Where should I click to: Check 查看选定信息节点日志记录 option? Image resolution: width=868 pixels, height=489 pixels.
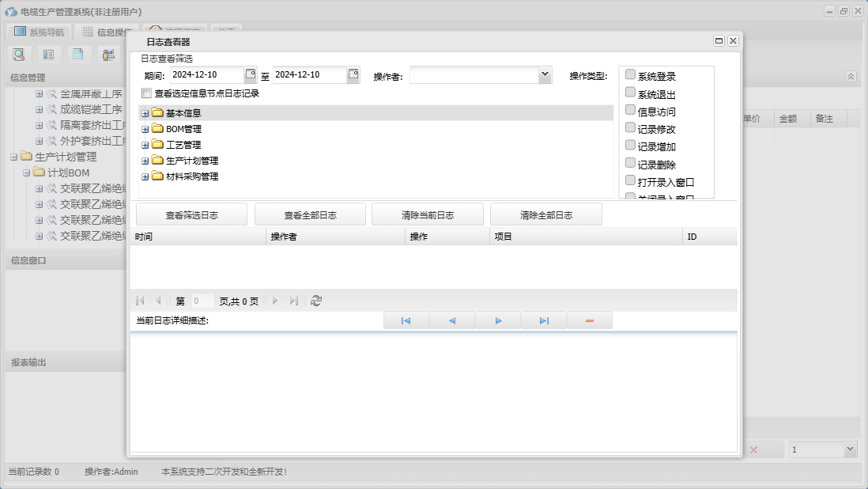coord(146,93)
